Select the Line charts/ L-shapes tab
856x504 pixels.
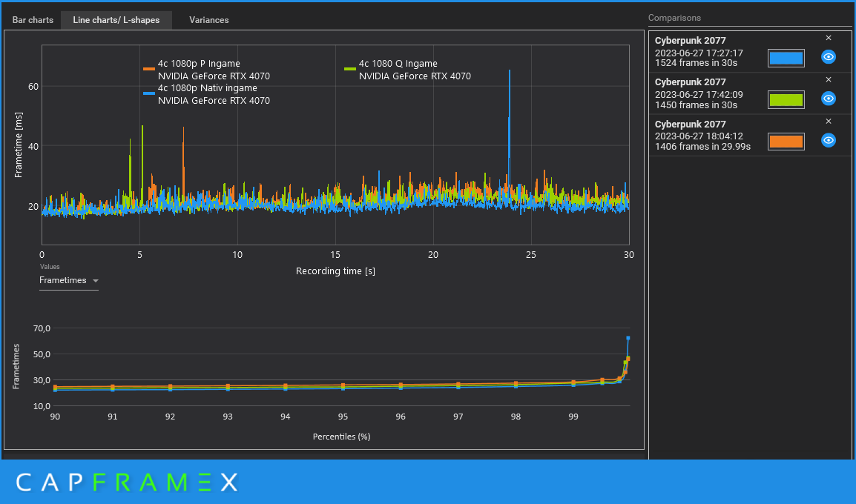point(116,19)
